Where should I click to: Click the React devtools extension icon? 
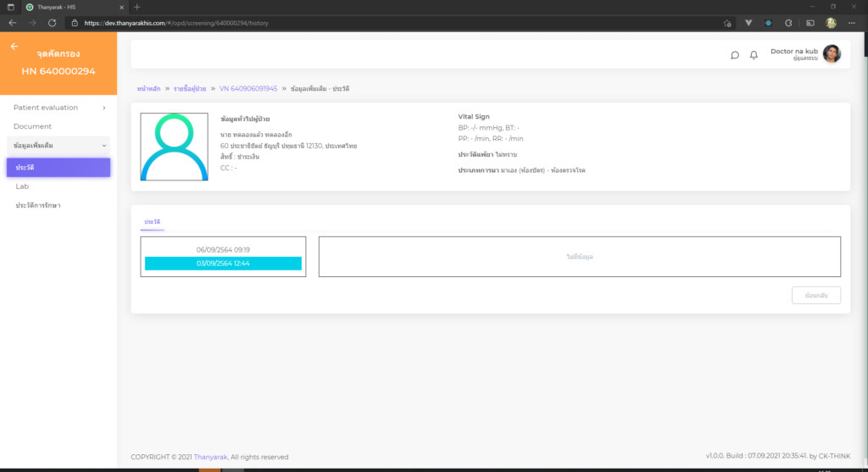click(769, 23)
